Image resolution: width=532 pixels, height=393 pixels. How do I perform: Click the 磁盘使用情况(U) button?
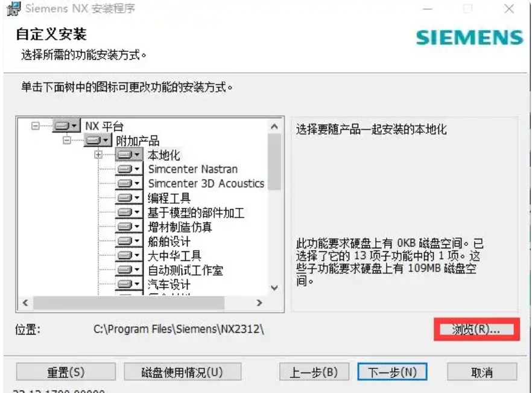(182, 372)
